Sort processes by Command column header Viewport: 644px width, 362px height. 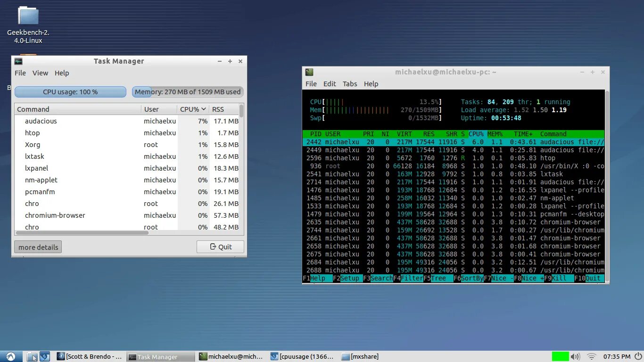pos(78,109)
